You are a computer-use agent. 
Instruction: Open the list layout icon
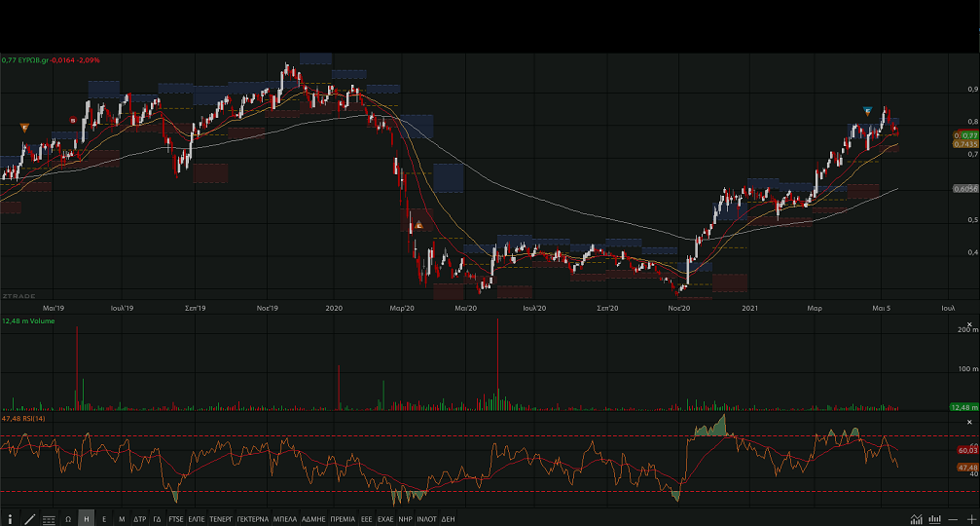pyautogui.click(x=49, y=519)
